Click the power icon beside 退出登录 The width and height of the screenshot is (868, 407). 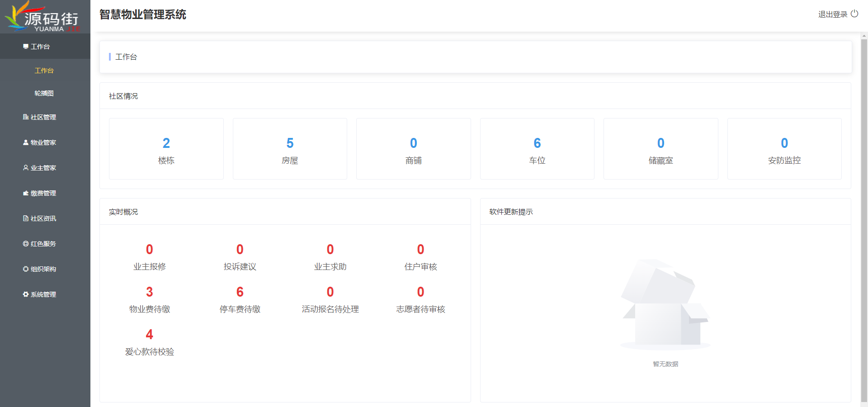(x=854, y=14)
